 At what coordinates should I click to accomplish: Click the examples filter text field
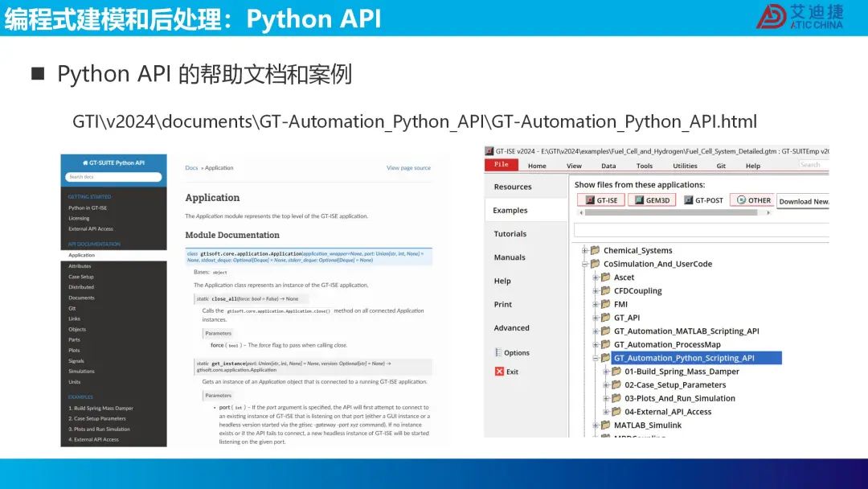(x=702, y=230)
